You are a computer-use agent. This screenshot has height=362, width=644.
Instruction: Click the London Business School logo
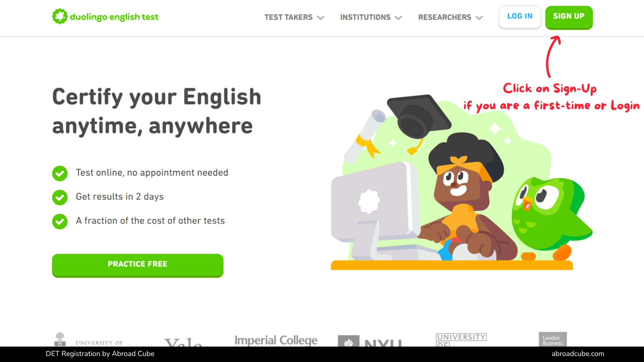[553, 339]
